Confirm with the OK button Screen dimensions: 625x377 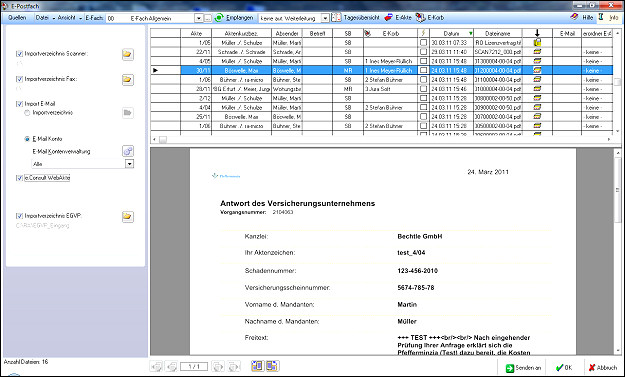click(564, 367)
